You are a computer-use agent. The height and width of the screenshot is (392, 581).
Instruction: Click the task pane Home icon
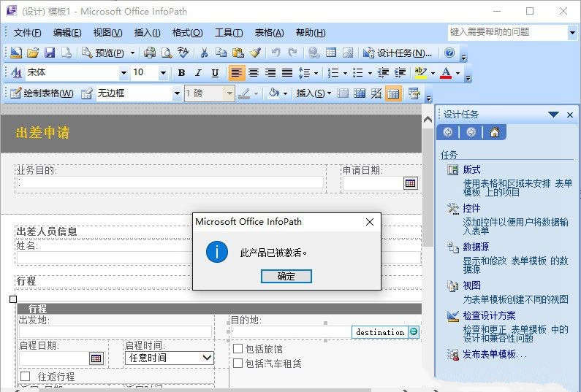pyautogui.click(x=495, y=132)
